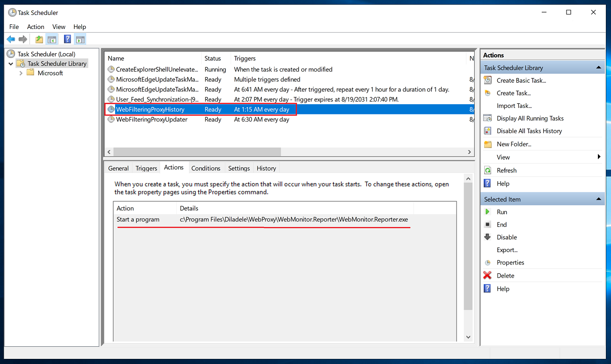Click the Properties link text
The width and height of the screenshot is (611, 364).
(510, 263)
